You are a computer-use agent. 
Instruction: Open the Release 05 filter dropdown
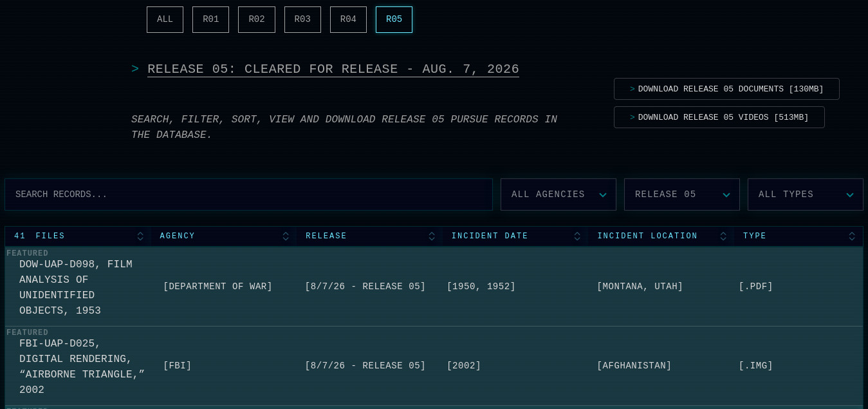pyautogui.click(x=682, y=195)
